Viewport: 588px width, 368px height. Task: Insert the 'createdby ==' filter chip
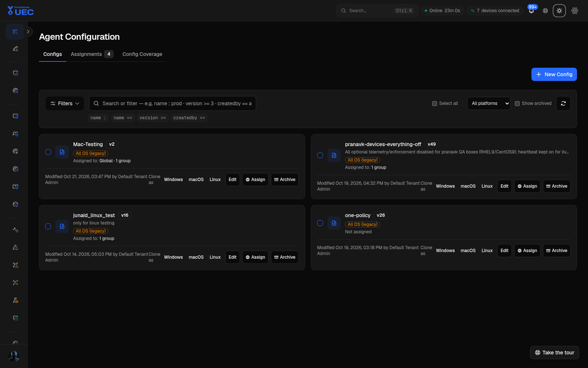point(189,118)
